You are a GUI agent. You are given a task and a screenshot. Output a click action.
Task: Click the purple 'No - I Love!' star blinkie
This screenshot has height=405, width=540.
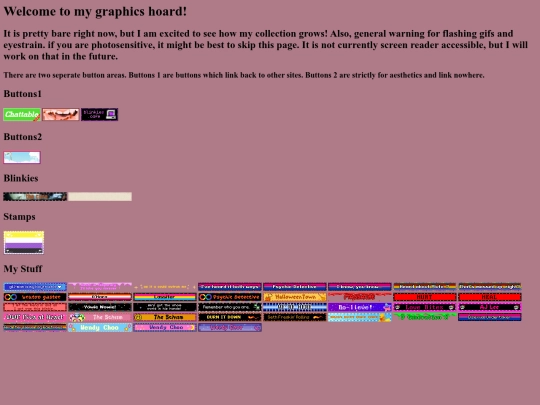pyautogui.click(x=360, y=307)
